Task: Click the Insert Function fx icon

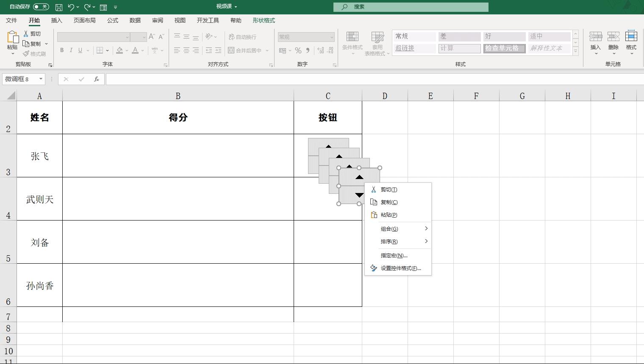Action: point(96,79)
